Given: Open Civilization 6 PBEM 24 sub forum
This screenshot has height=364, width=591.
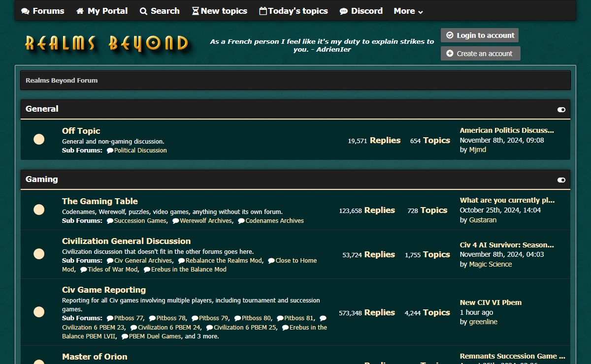Looking at the screenshot, I should click(x=169, y=328).
